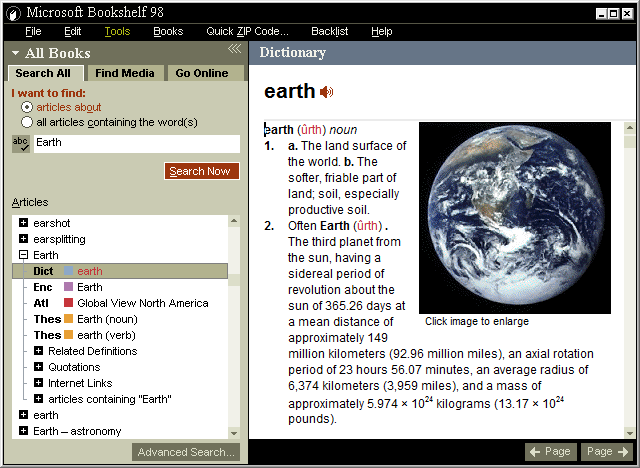Open thesaurus entry earth (verb)
640x468 pixels.
pyautogui.click(x=106, y=335)
